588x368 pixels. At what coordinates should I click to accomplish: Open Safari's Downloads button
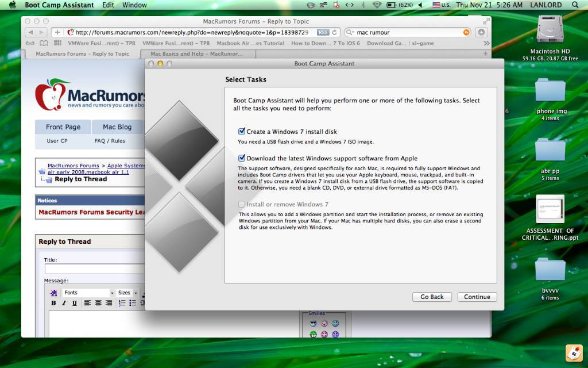(x=481, y=32)
